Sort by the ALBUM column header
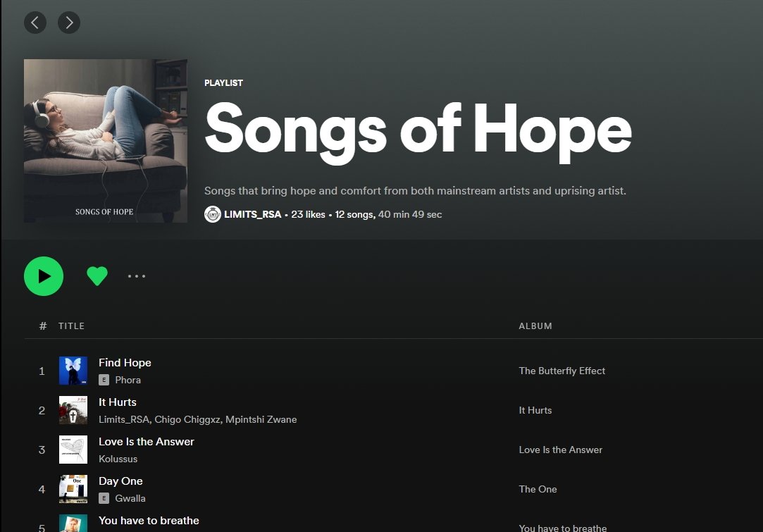Image resolution: width=763 pixels, height=532 pixels. pyautogui.click(x=535, y=326)
